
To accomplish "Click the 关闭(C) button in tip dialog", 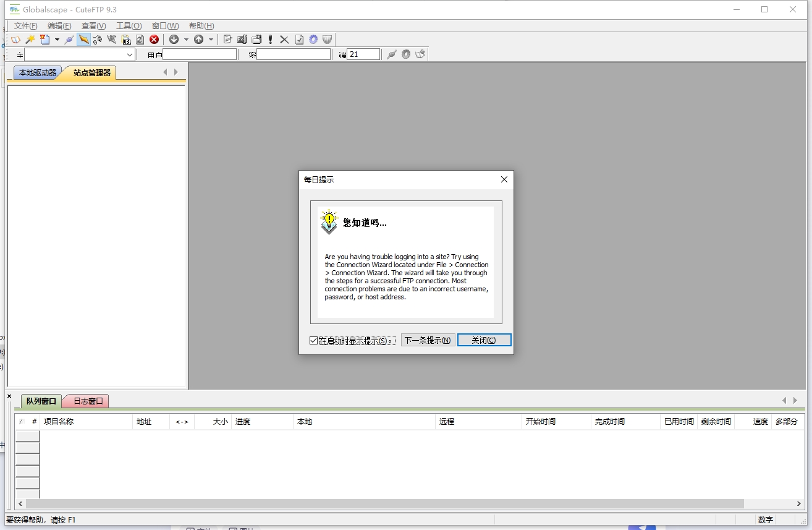I will click(484, 340).
